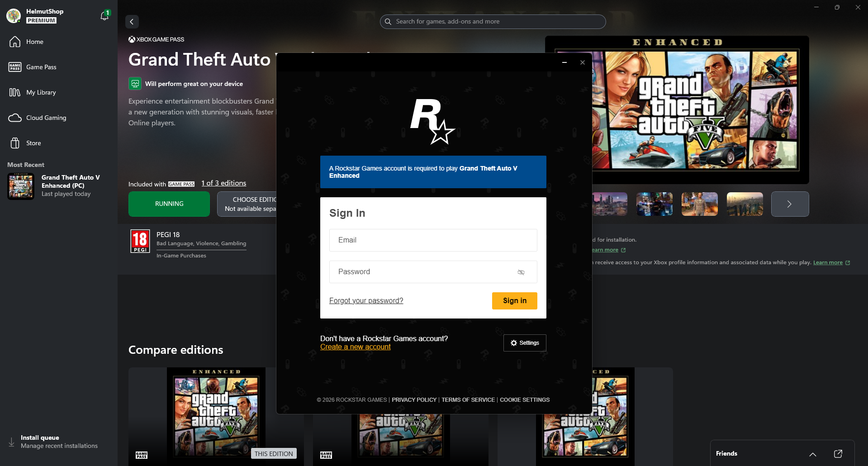The width and height of the screenshot is (868, 466).
Task: Show next screenshots with chevron arrow
Action: click(790, 204)
